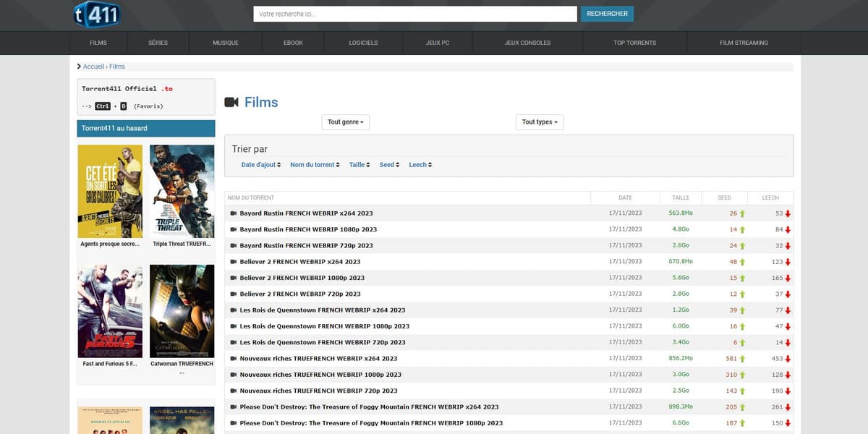
Task: Open the FILM STREAMING navigation menu
Action: 744,43
